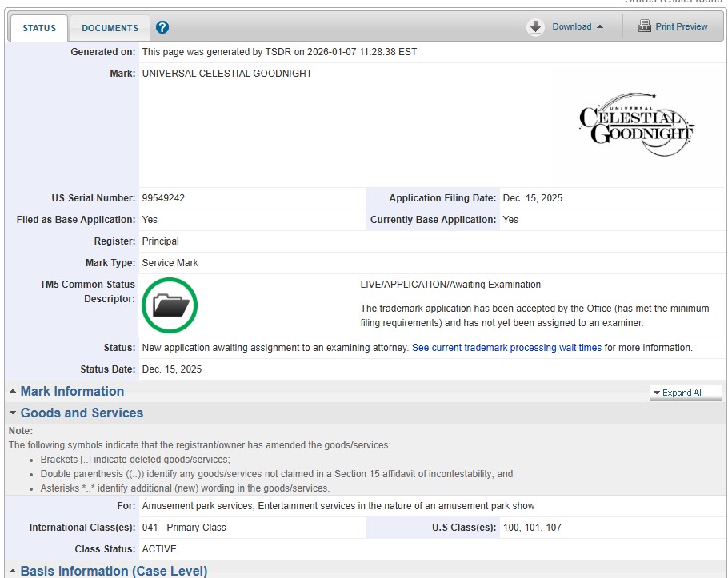Open the Download dropdown caret

(600, 27)
